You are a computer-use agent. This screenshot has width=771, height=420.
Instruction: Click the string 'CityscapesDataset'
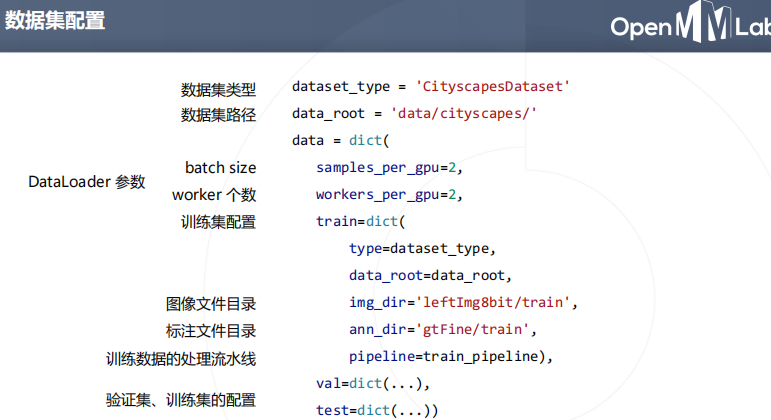pyautogui.click(x=492, y=87)
